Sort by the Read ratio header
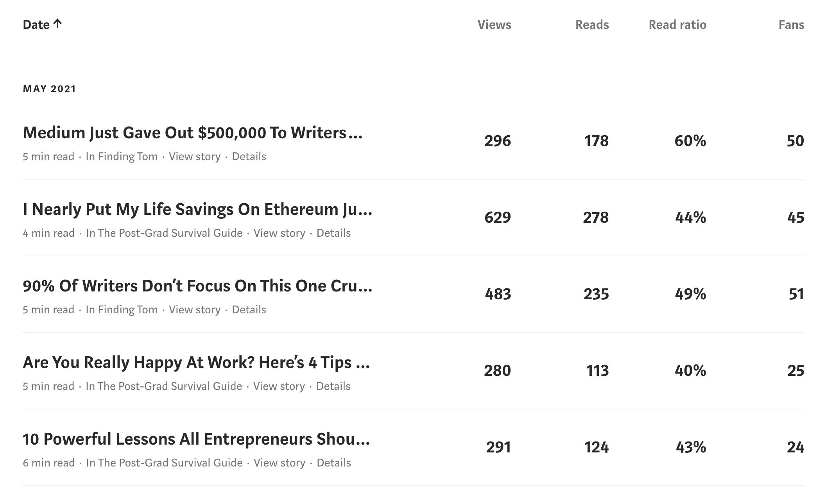 677,25
